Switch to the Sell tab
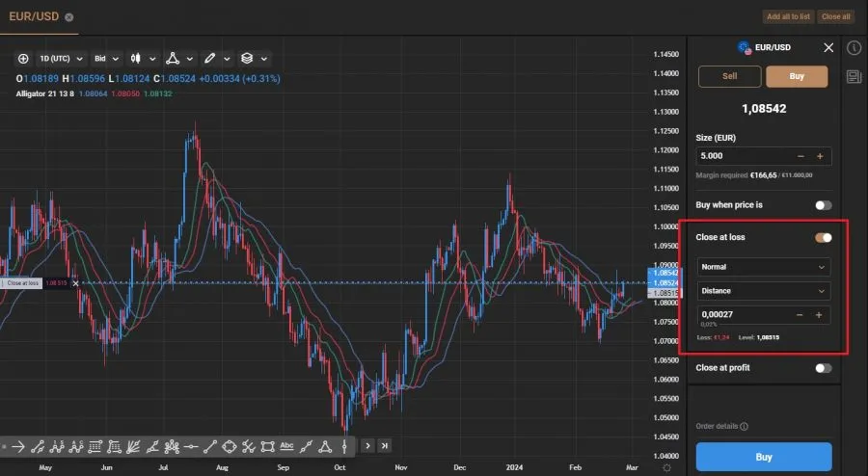 (730, 76)
